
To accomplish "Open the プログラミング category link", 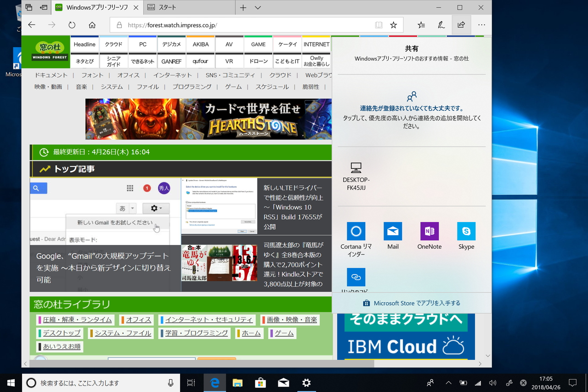I will [x=192, y=86].
